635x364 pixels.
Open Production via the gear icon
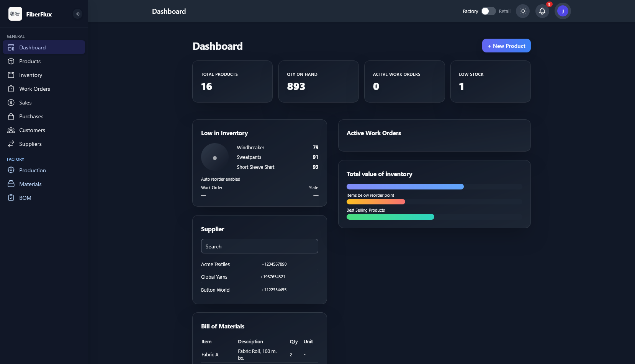pos(11,170)
